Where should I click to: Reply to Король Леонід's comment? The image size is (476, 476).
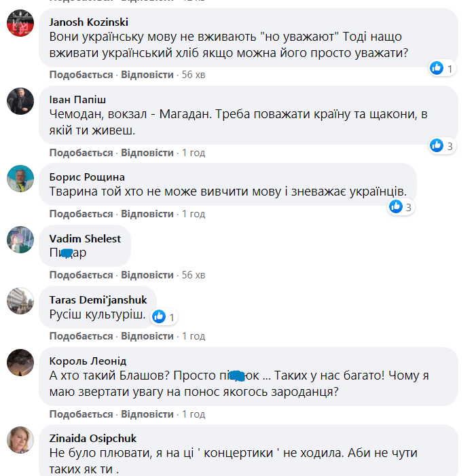pyautogui.click(x=147, y=414)
